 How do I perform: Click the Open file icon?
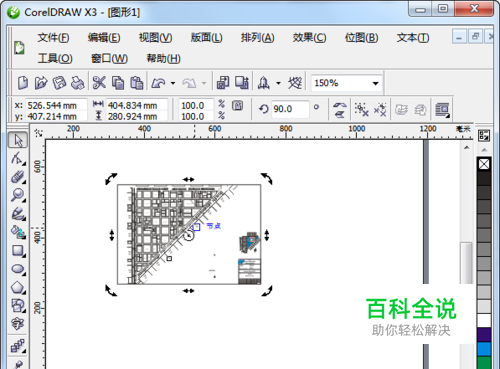coord(41,83)
